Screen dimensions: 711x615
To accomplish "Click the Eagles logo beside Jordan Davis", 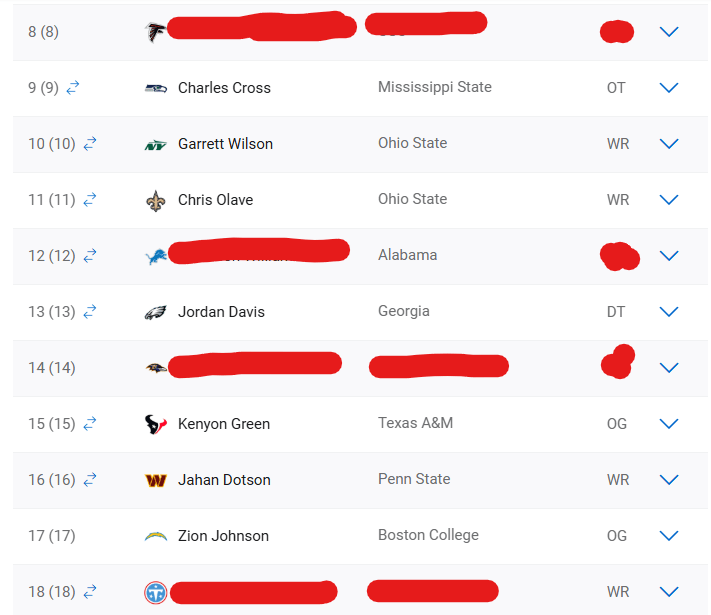I will pyautogui.click(x=156, y=312).
